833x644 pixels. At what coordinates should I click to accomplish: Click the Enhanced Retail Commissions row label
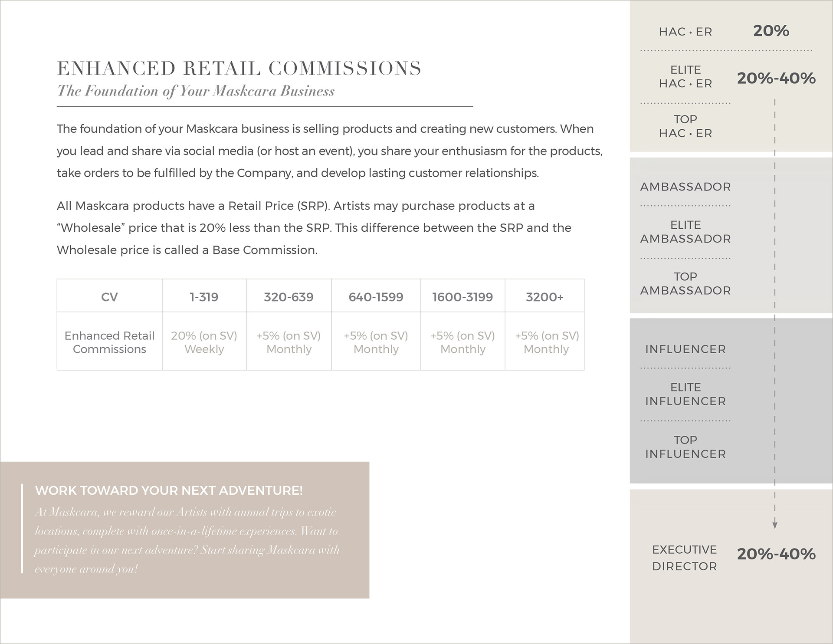[109, 342]
